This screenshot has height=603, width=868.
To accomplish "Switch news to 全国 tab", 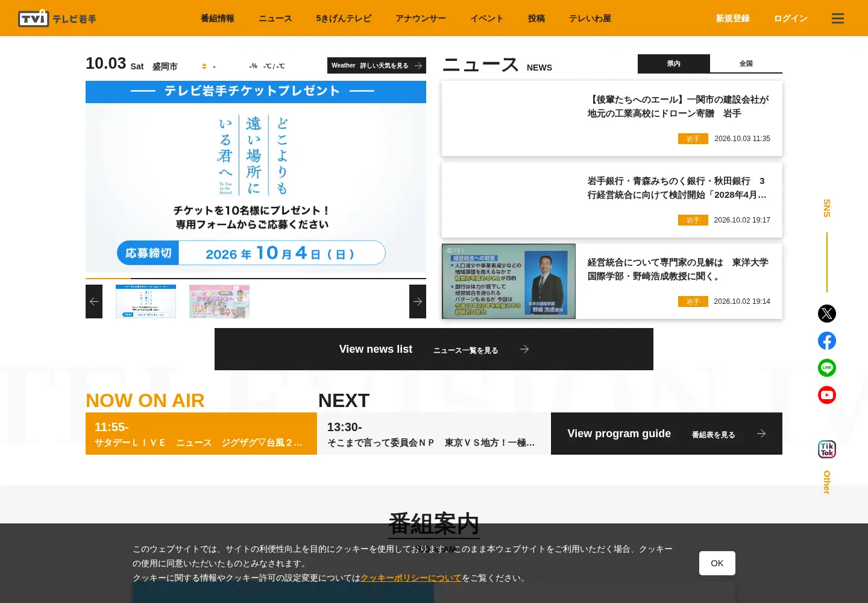I will click(746, 63).
